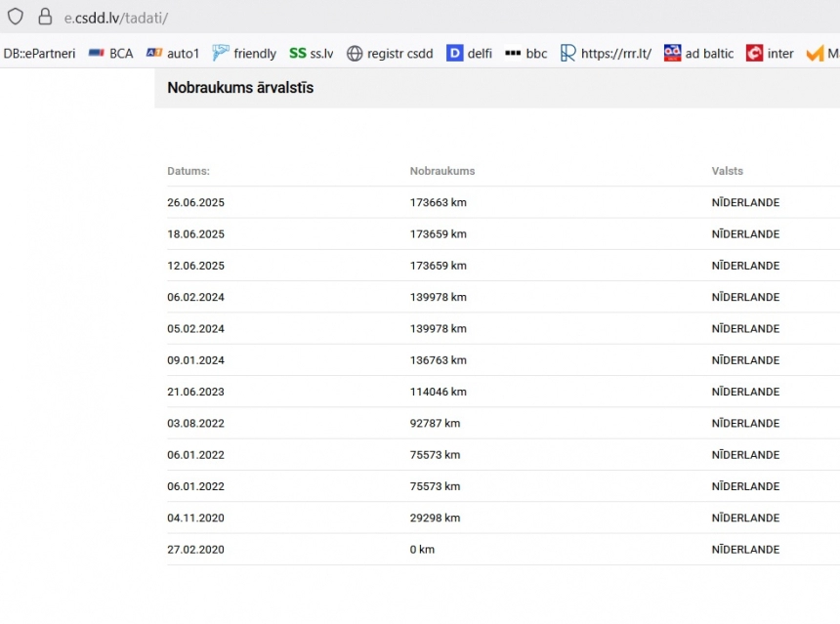The width and height of the screenshot is (840, 624).
Task: Select the date 12.06.2025
Action: [195, 266]
